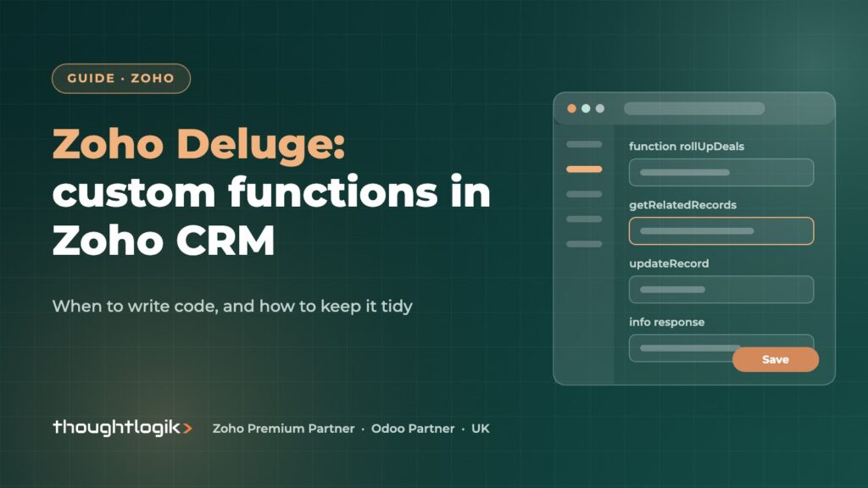Click the Save button in the mockup window

pos(775,359)
